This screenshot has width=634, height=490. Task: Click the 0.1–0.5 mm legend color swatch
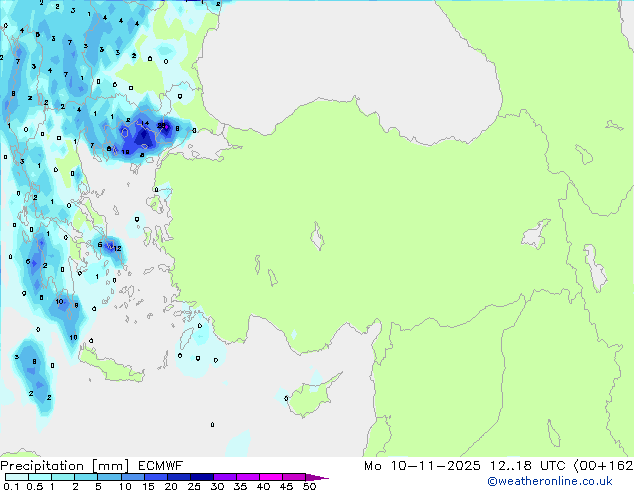pyautogui.click(x=17, y=477)
